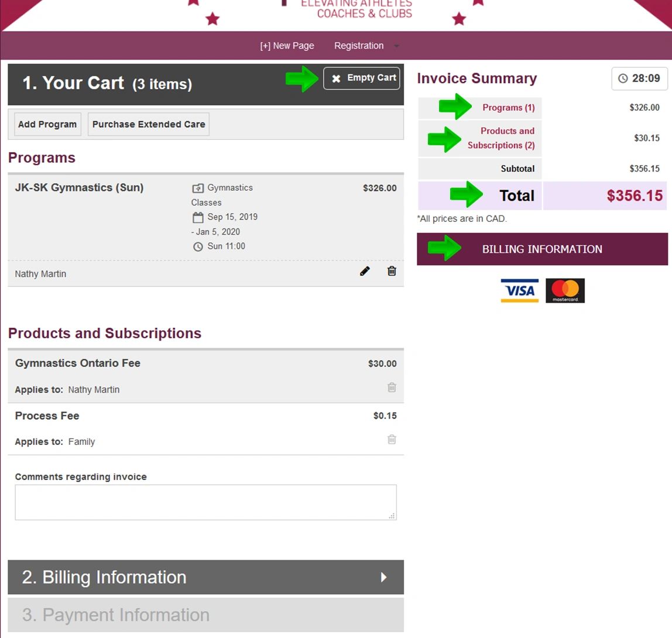Click the calendar icon next to Sep 15, 2019
The image size is (672, 638).
tap(198, 217)
